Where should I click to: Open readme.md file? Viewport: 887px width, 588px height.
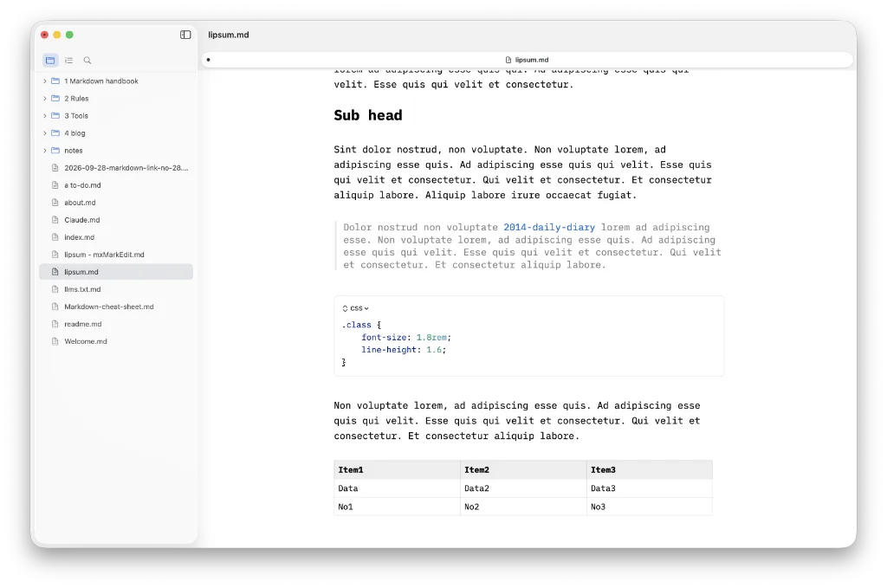pos(83,324)
